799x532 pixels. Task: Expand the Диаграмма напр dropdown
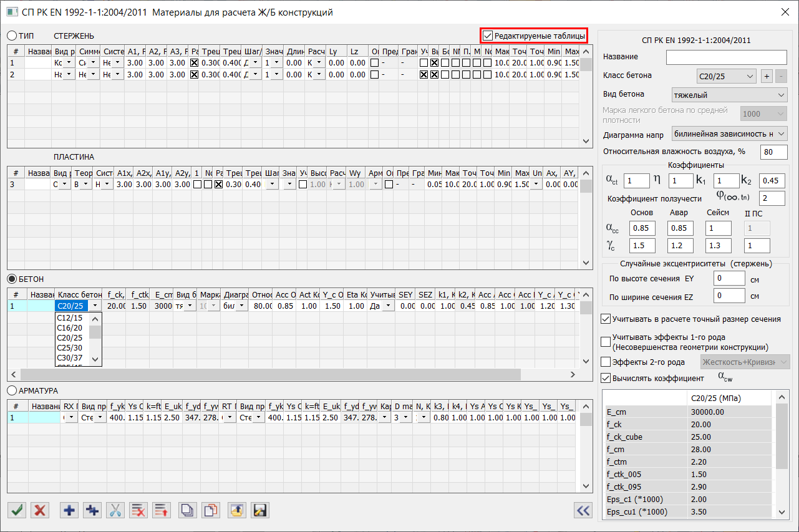[x=729, y=133]
